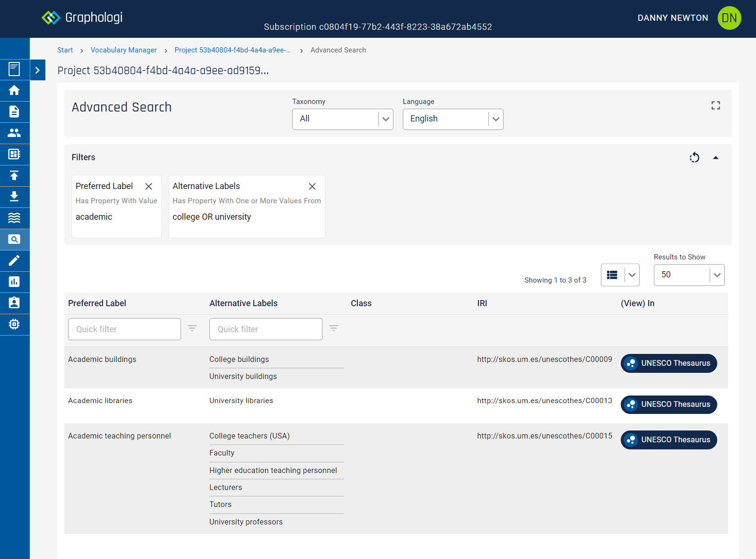Open UNESCO Thesaurus for Academic teaching personnel
Screen dimensions: 756x559
pyautogui.click(x=669, y=440)
